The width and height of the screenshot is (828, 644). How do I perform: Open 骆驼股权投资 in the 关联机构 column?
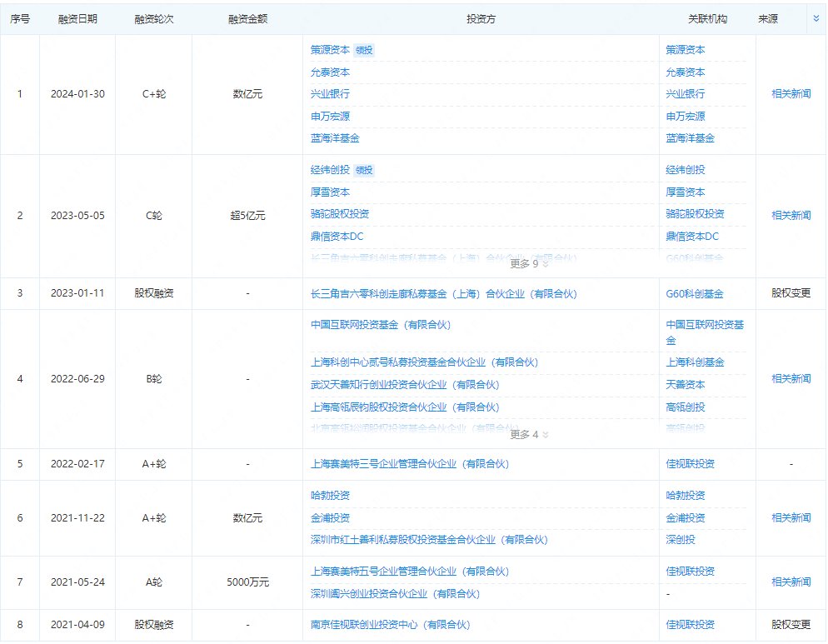695,214
